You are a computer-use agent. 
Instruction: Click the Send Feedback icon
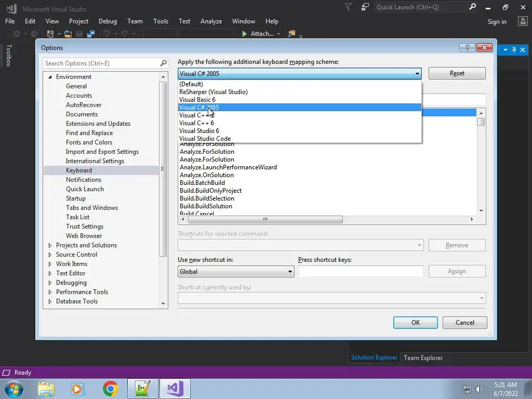point(365,7)
